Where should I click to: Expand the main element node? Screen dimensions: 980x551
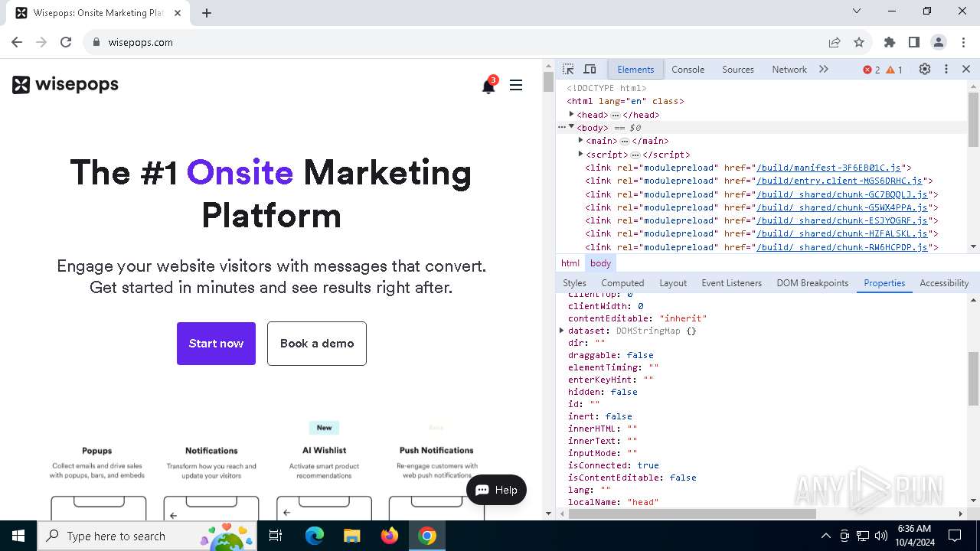(580, 140)
